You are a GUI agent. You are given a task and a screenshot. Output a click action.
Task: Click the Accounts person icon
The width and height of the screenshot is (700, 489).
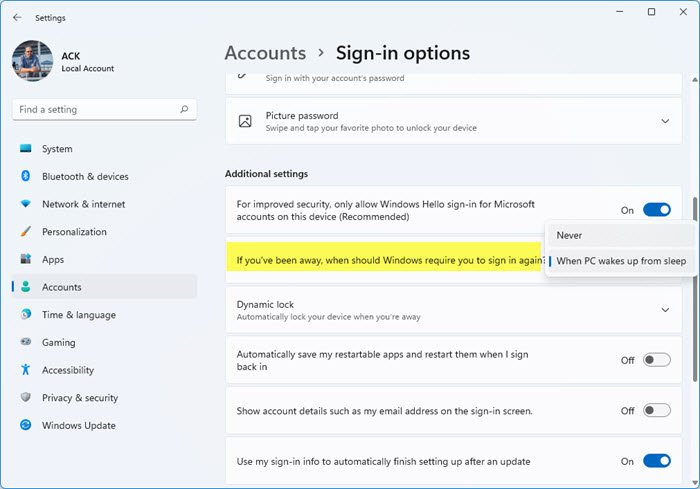26,287
